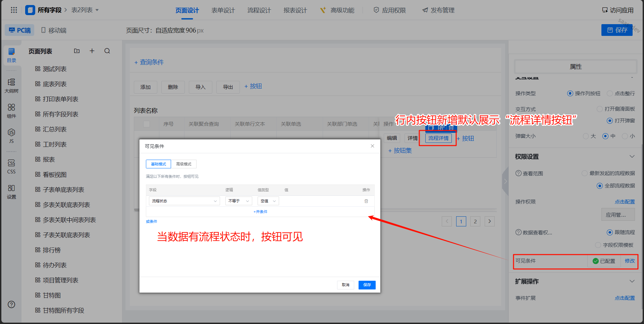Select the 点击整行 radio option

click(x=610, y=94)
